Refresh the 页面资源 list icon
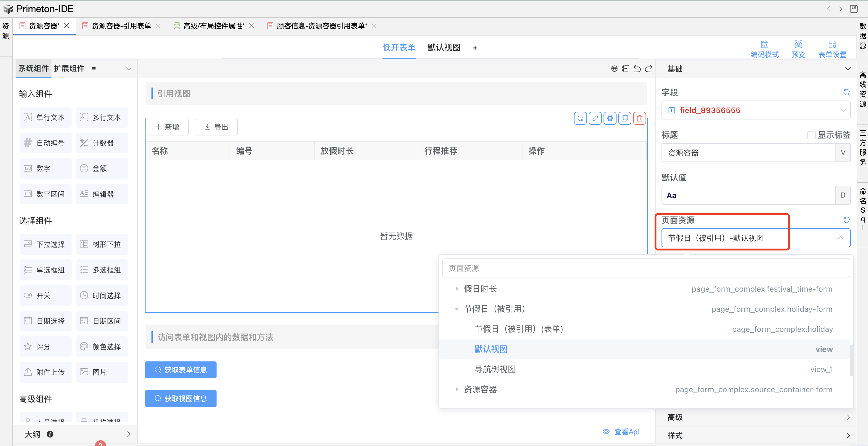This screenshot has height=446, width=868. (846, 220)
